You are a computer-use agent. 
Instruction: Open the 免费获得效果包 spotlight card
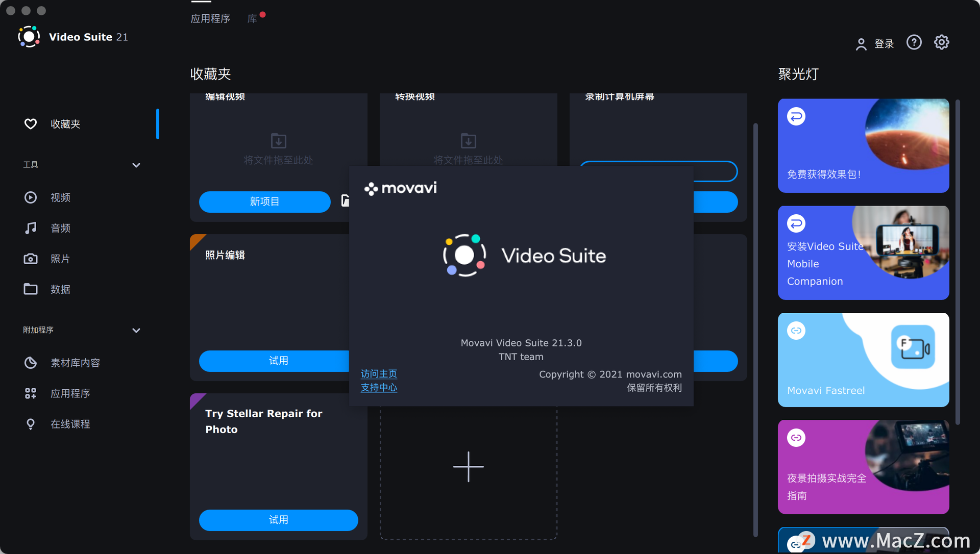coord(863,145)
